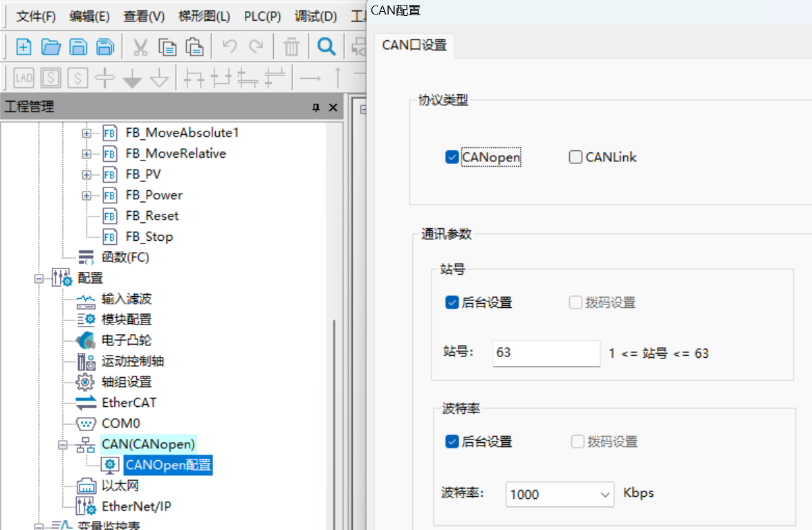Screen dimensions: 812x530
Task: Click the Undo arrow icon
Action: click(x=230, y=46)
